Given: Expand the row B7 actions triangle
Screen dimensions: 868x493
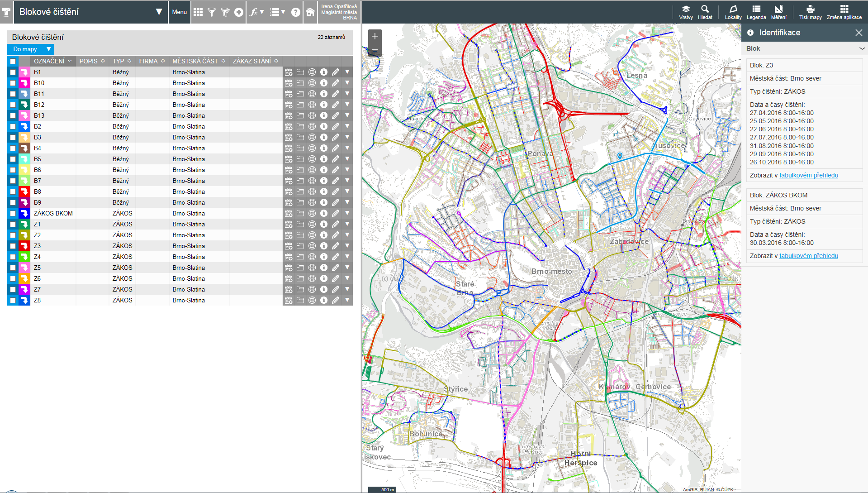Looking at the screenshot, I should click(x=347, y=181).
